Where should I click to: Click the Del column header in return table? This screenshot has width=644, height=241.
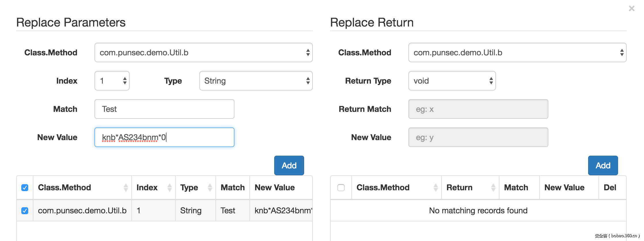[x=610, y=188]
